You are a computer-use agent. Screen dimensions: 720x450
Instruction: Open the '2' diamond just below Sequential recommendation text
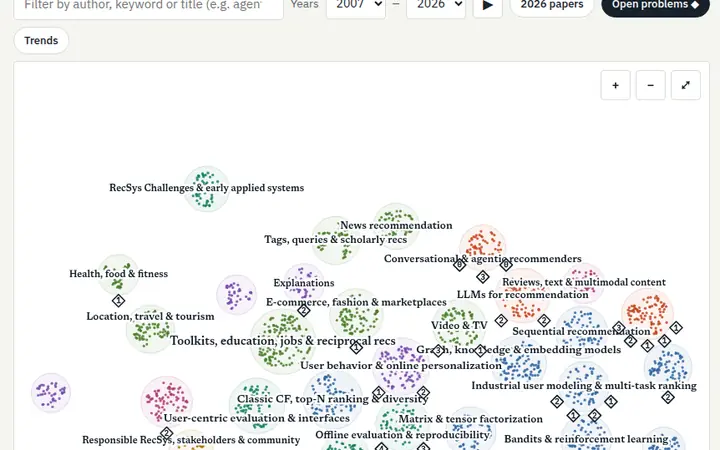pos(630,341)
